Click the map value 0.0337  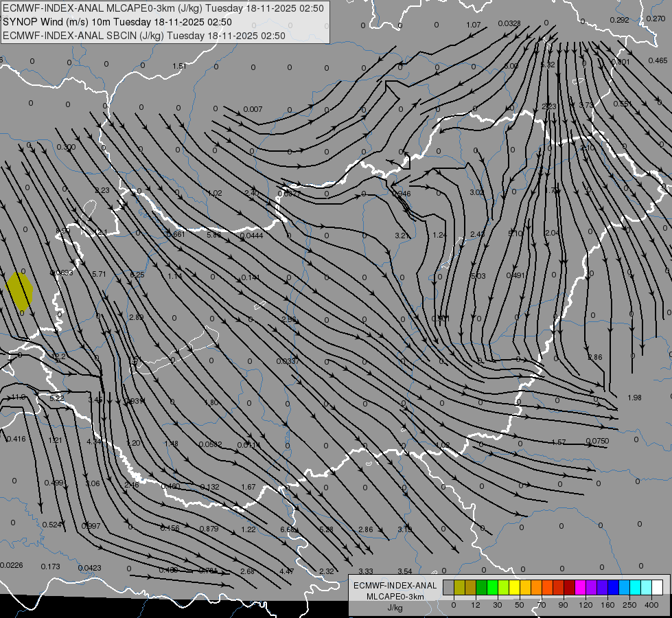[x=288, y=361]
